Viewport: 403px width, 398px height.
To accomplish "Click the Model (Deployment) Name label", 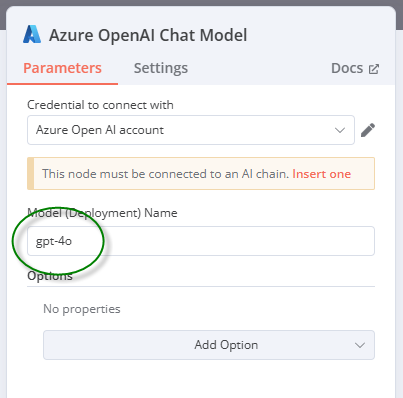I will click(x=102, y=213).
